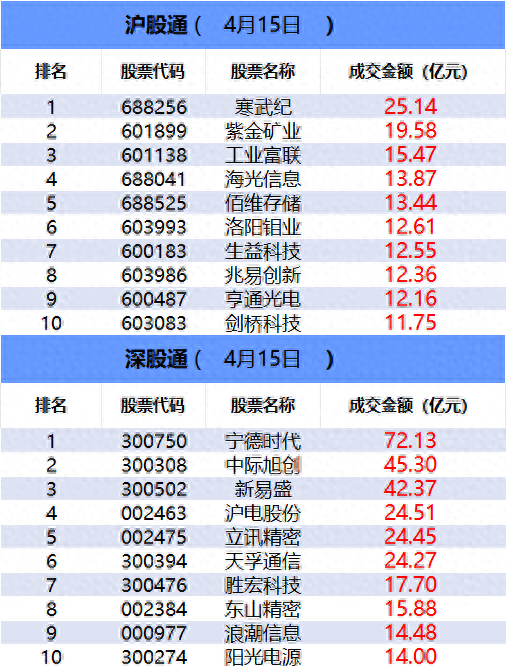
Task: Click the 深股通 4月15日 header banner
Action: pyautogui.click(x=253, y=359)
